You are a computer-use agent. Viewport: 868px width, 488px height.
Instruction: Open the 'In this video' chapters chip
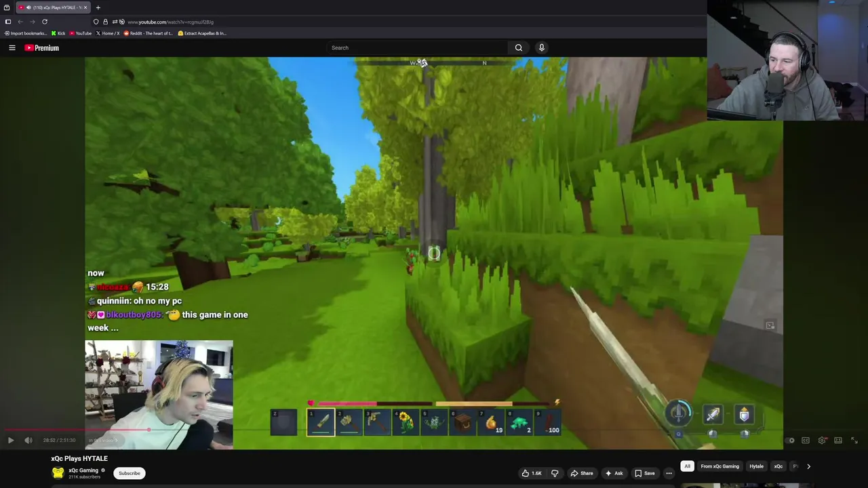click(103, 441)
